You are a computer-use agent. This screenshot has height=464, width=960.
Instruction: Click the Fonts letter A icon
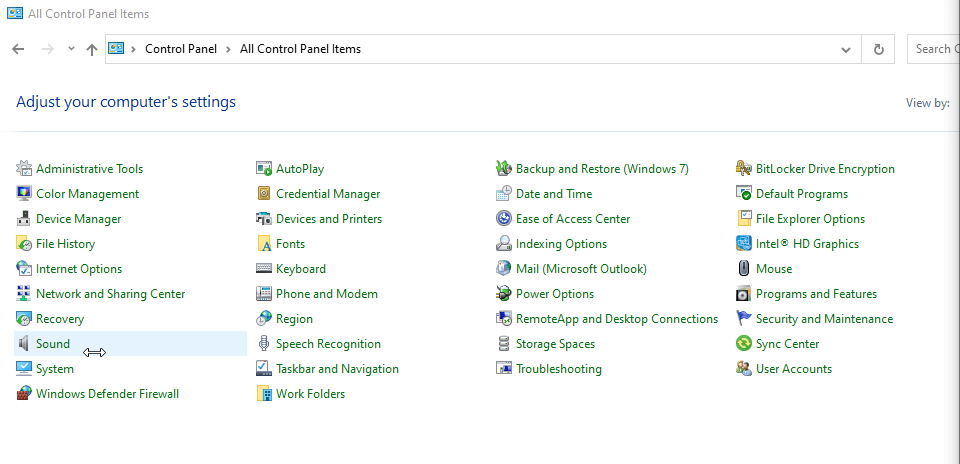tap(264, 244)
